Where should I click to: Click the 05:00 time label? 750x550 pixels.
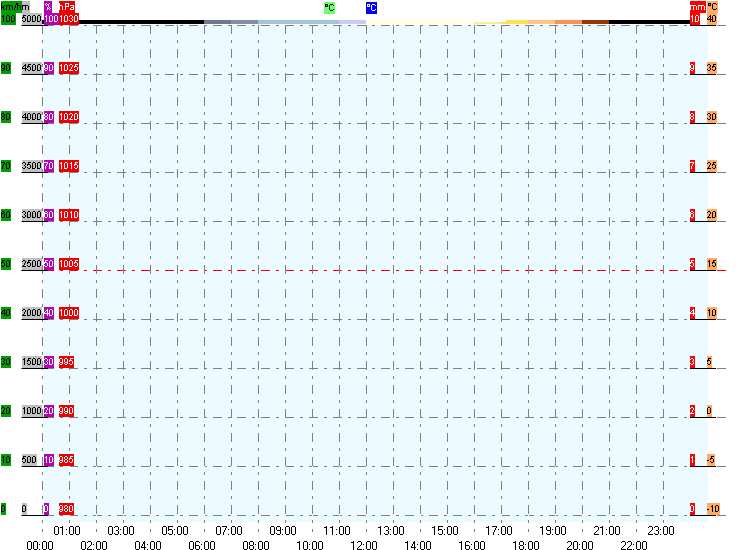coord(175,530)
